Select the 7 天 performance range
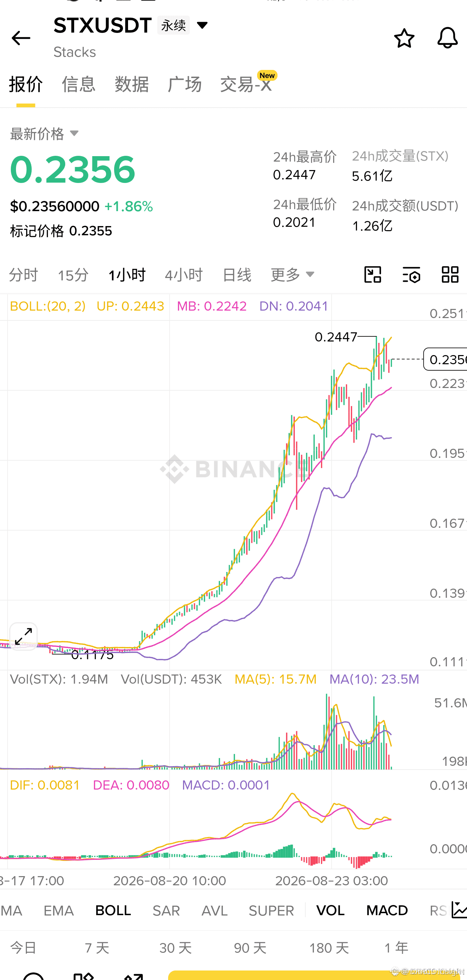This screenshot has width=467, height=980. pos(97,948)
